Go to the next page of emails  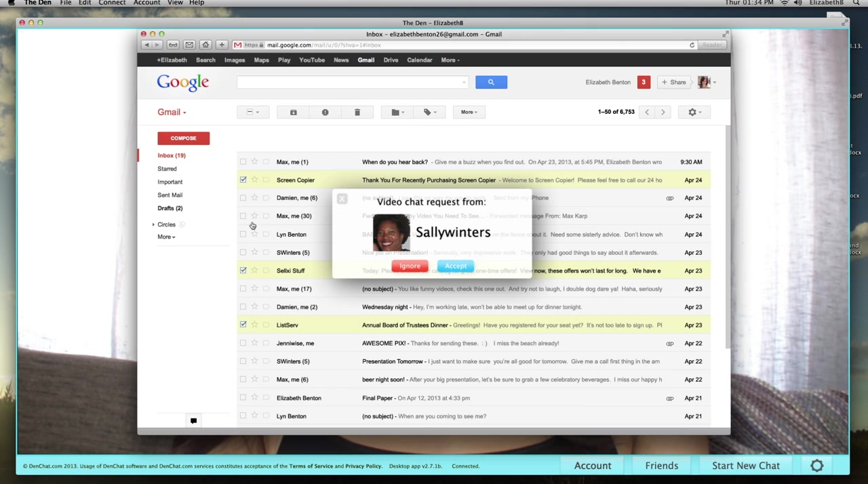click(663, 113)
